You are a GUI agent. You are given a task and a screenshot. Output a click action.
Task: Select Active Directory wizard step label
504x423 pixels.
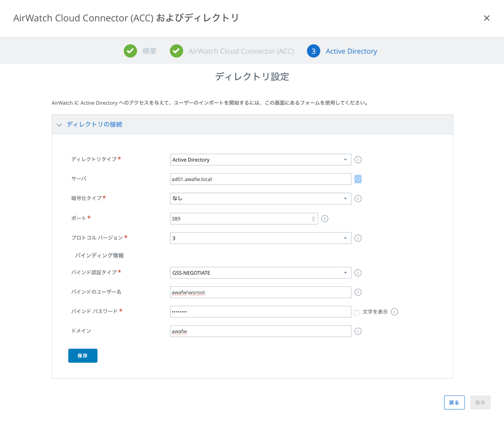[x=351, y=51]
